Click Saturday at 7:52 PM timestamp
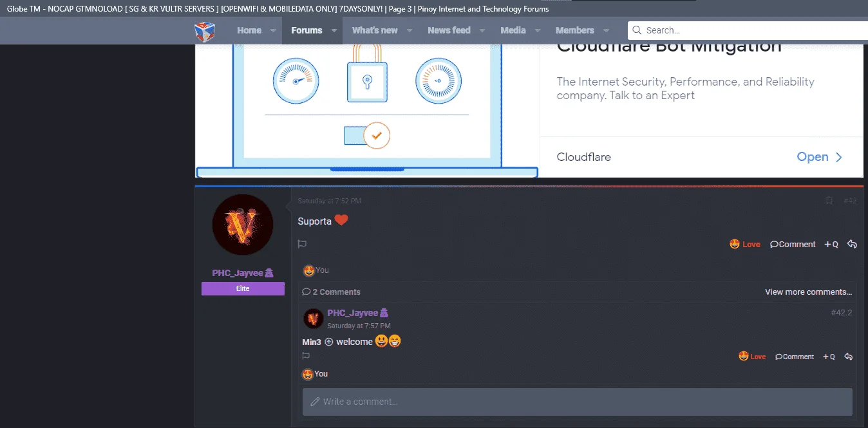The image size is (868, 428). (329, 201)
